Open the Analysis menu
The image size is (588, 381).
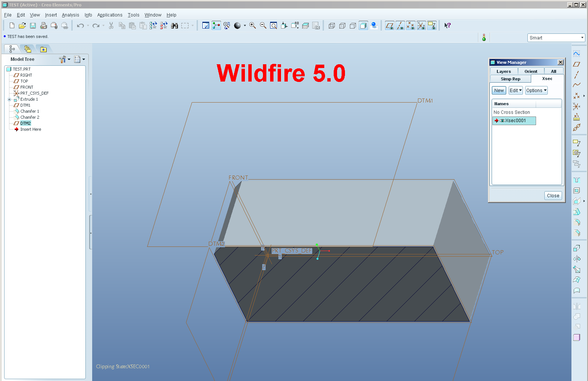(70, 15)
